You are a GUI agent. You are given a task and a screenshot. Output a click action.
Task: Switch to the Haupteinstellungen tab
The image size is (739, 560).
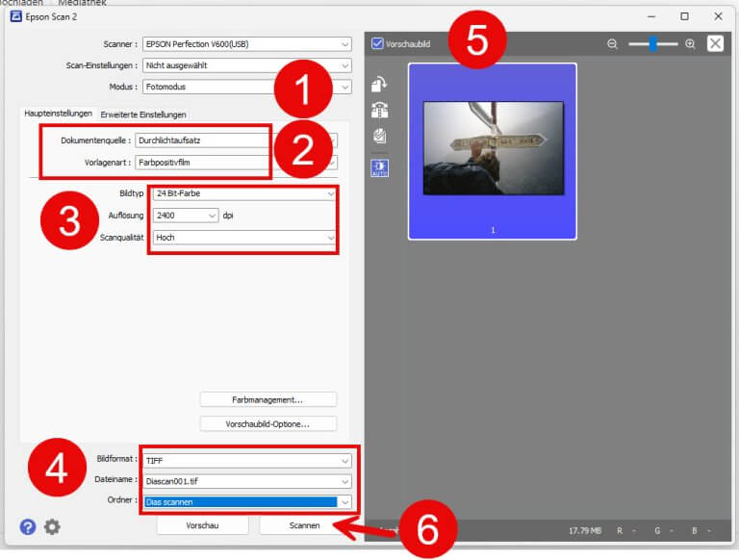[x=58, y=114]
